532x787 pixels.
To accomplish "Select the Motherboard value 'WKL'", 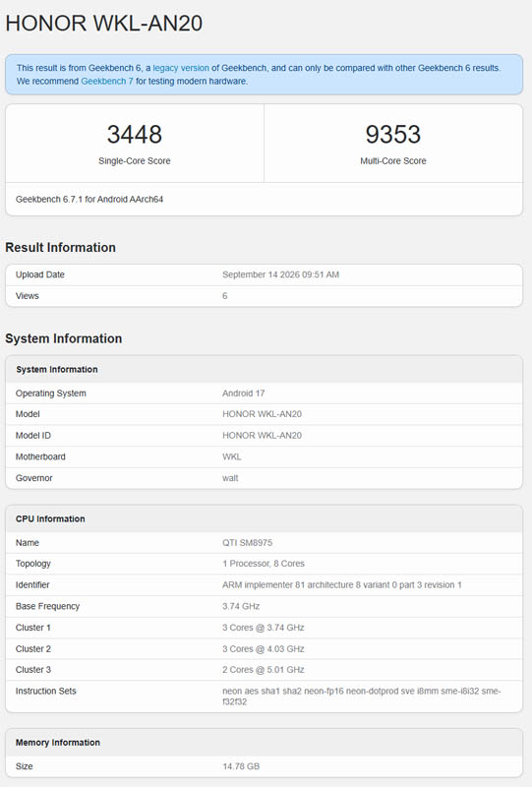I will (232, 456).
